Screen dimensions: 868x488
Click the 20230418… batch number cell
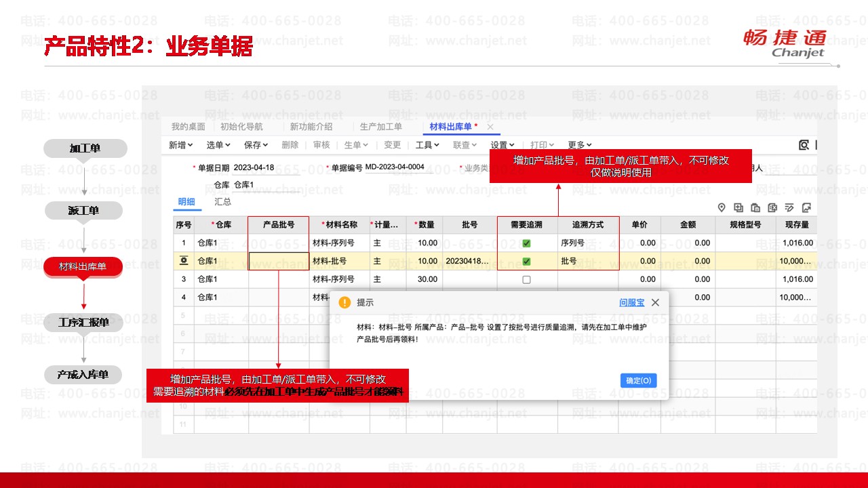point(469,261)
